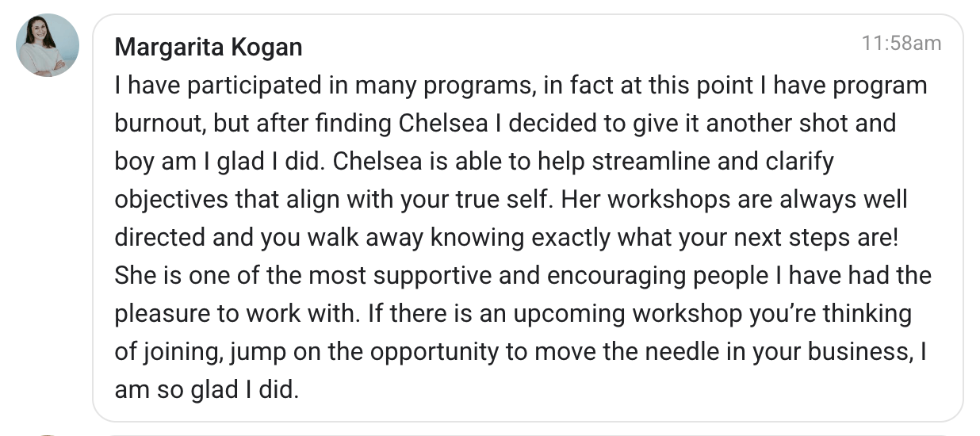The image size is (980, 436).
Task: Click the phrase "pleasure to work with"
Action: click(x=237, y=313)
